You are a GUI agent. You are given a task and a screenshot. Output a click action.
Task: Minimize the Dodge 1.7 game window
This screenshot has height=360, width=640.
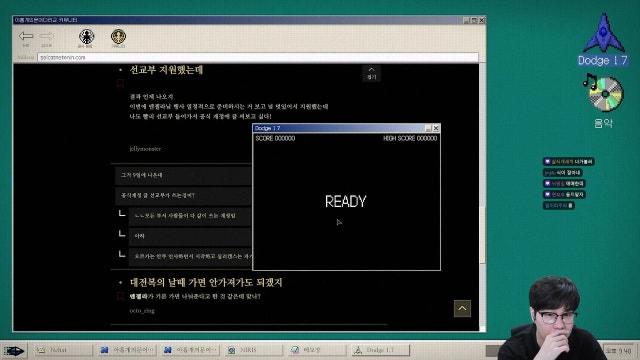coord(428,128)
